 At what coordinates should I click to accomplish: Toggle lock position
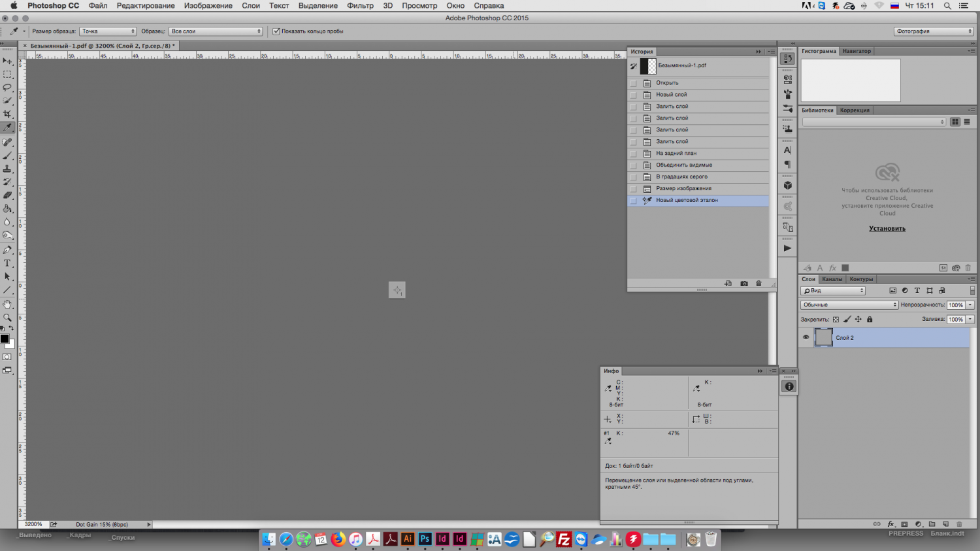858,320
